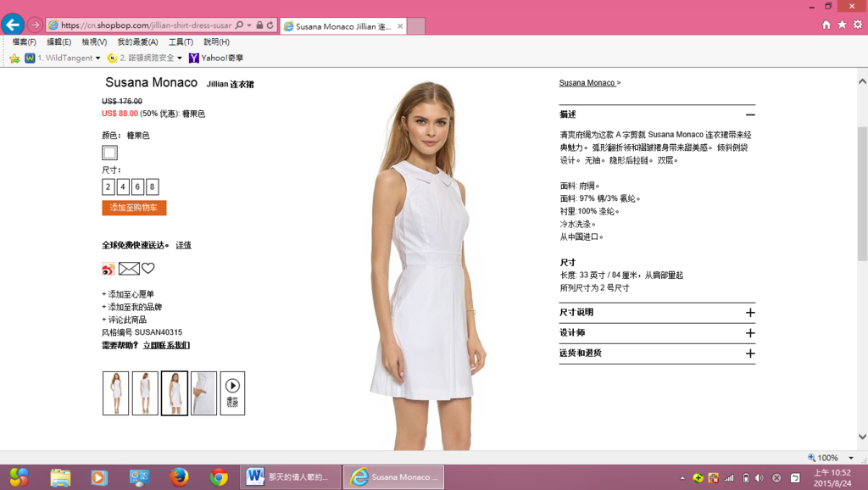Click 立即联系我们 contact link
Screen dimensions: 868x490
coord(166,345)
